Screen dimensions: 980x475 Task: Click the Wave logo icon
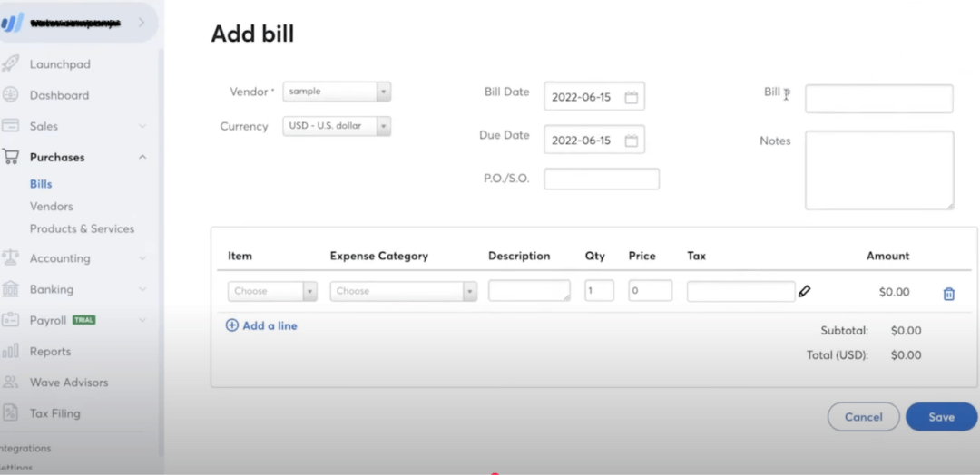[x=12, y=23]
